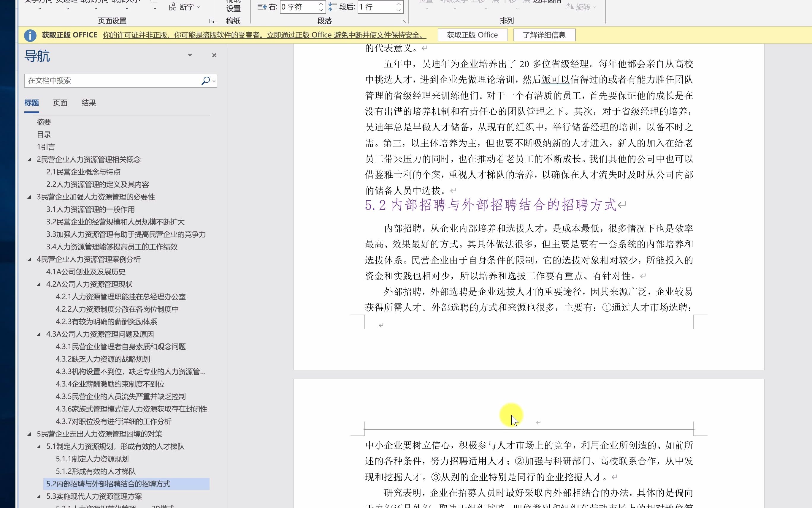Open the 断字 hyphenation dropdown
812x508 pixels.
tap(185, 7)
